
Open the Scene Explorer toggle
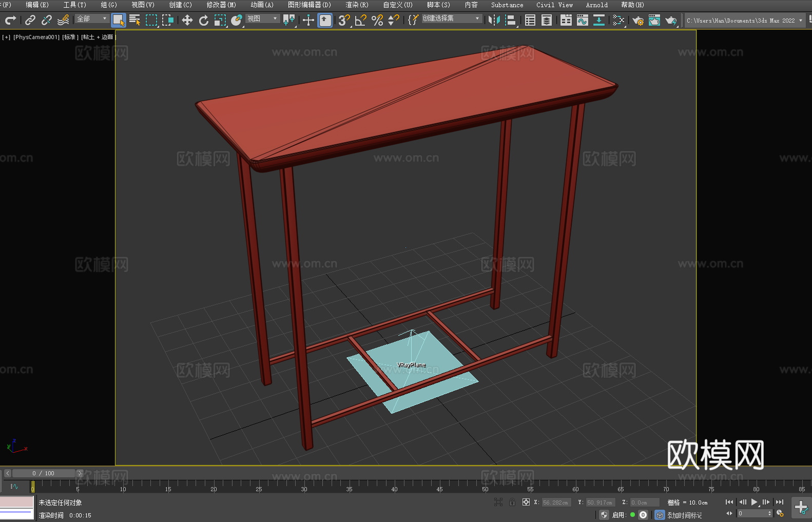(x=530, y=21)
